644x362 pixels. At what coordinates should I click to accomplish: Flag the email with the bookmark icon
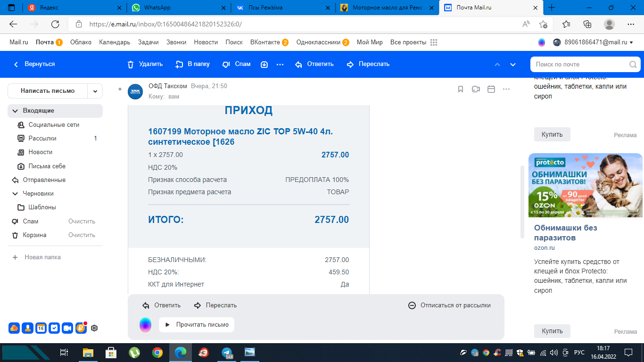(461, 89)
